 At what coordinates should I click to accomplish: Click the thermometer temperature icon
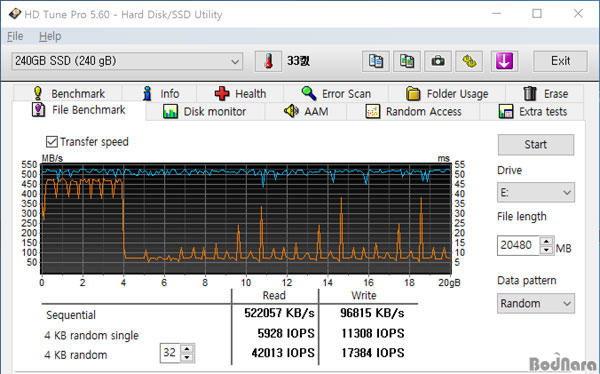(x=269, y=61)
